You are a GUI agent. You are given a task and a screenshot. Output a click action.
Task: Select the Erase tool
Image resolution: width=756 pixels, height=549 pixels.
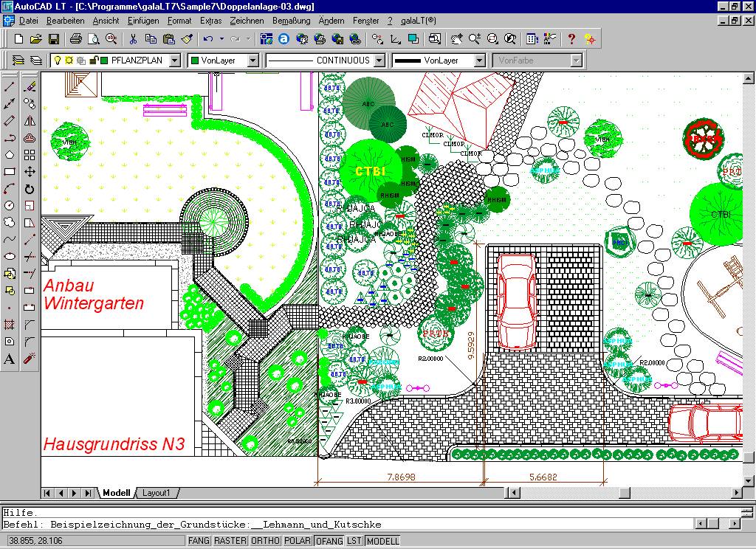(30, 87)
